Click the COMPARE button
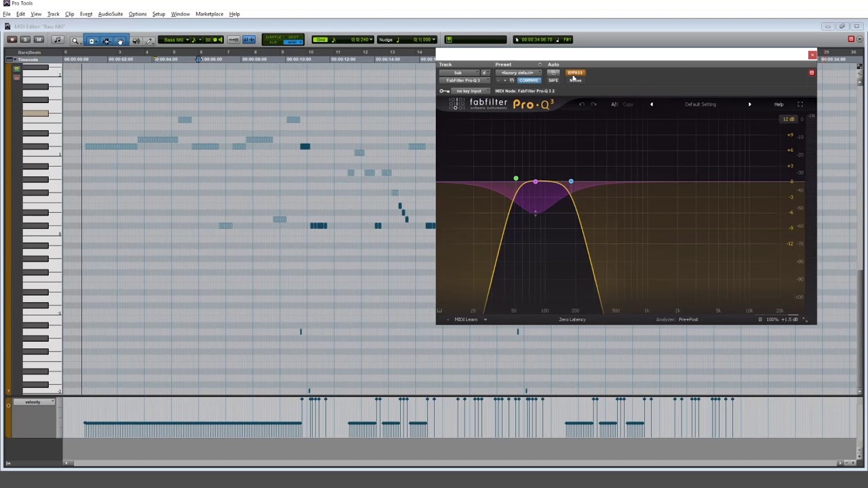The width and height of the screenshot is (868, 488). click(x=528, y=81)
